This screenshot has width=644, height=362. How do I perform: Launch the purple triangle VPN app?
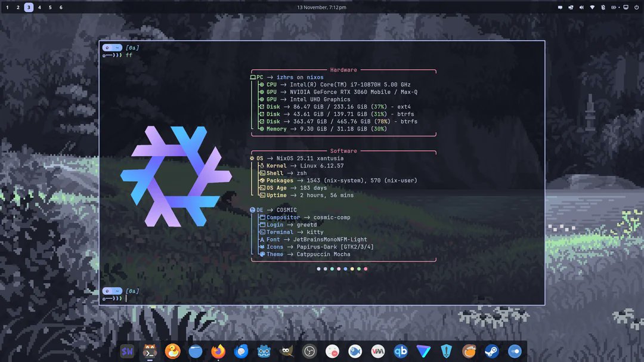[423, 351]
